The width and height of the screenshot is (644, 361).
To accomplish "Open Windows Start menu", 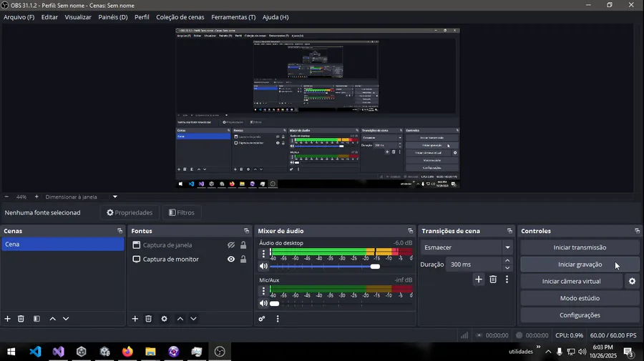I will 11,352.
